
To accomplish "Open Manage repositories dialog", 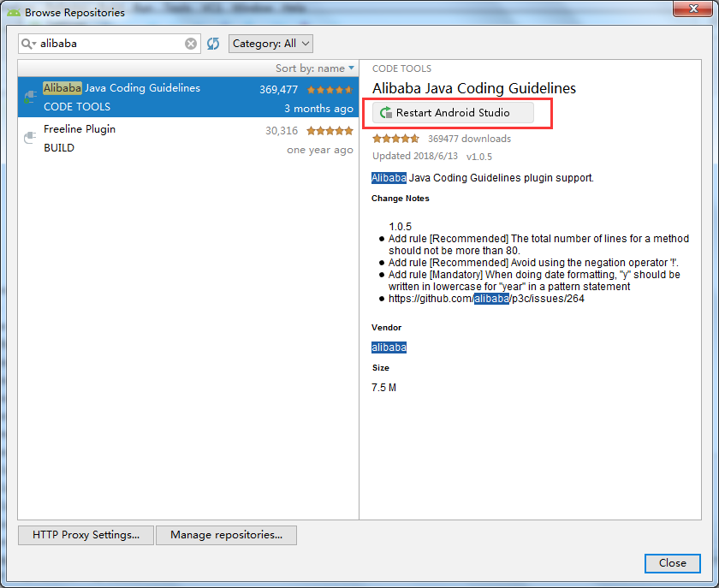I will (227, 535).
